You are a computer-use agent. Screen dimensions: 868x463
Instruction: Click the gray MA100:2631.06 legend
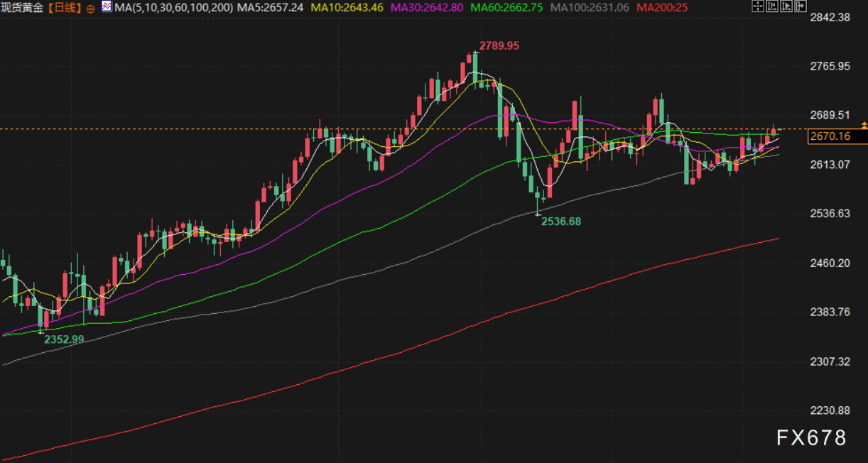(590, 8)
